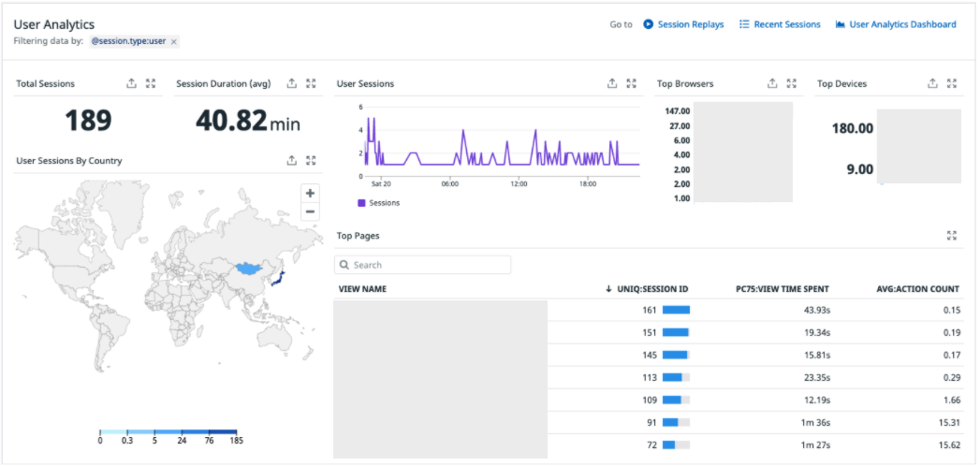This screenshot has width=980, height=466.
Task: Expand Top Devices widget to fullscreen
Action: click(x=951, y=83)
